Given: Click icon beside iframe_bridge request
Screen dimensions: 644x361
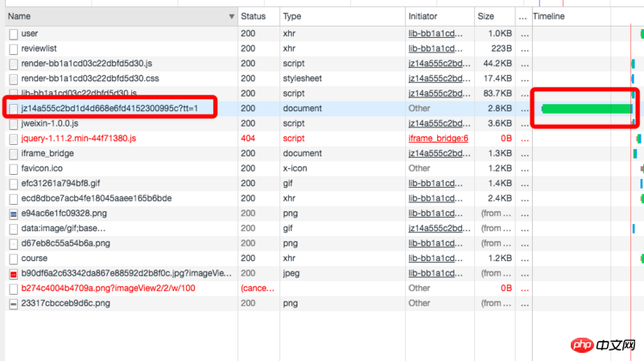Looking at the screenshot, I should pos(13,153).
